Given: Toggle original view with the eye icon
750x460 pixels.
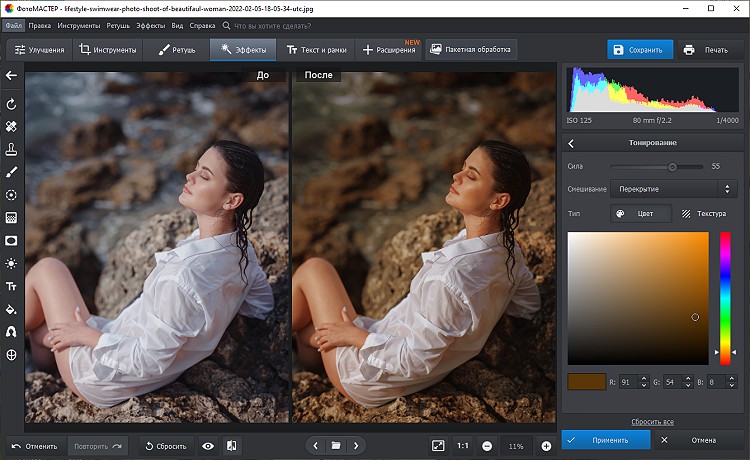Looking at the screenshot, I should [x=208, y=445].
